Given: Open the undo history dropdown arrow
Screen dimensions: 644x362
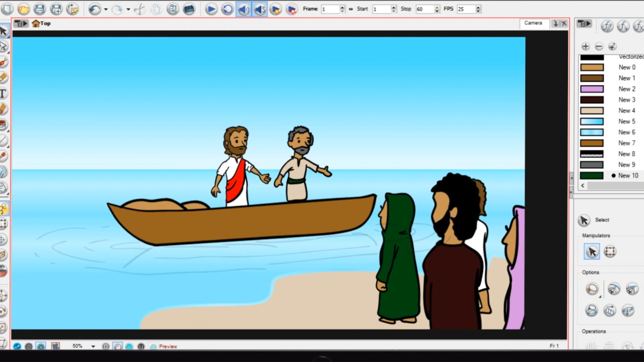Looking at the screenshot, I should point(106,9).
